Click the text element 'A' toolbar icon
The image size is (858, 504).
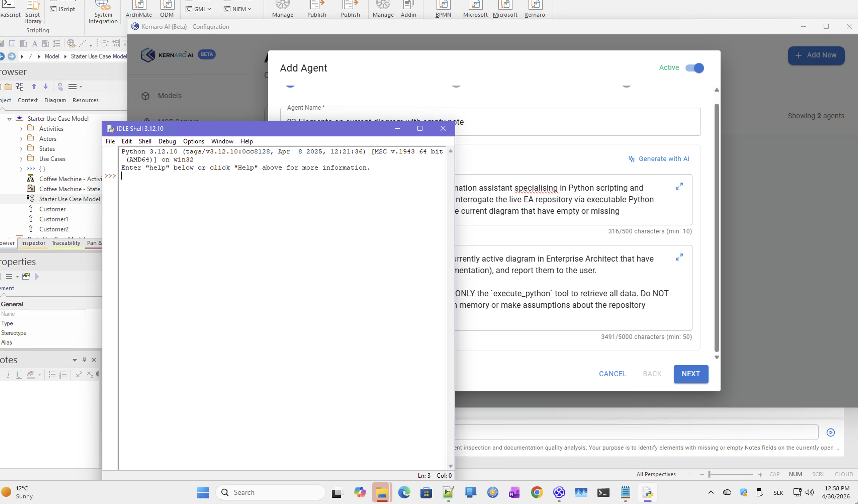[x=35, y=44]
